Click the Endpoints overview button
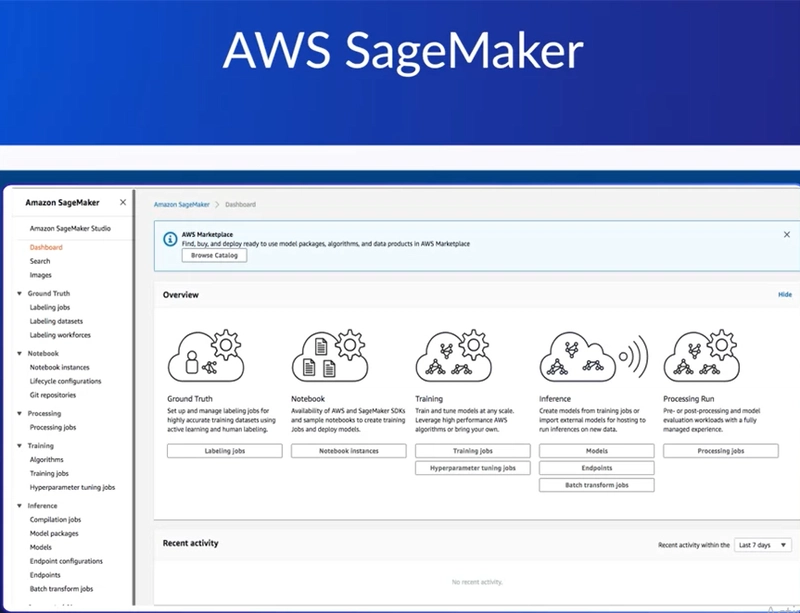The height and width of the screenshot is (613, 800). pos(597,468)
